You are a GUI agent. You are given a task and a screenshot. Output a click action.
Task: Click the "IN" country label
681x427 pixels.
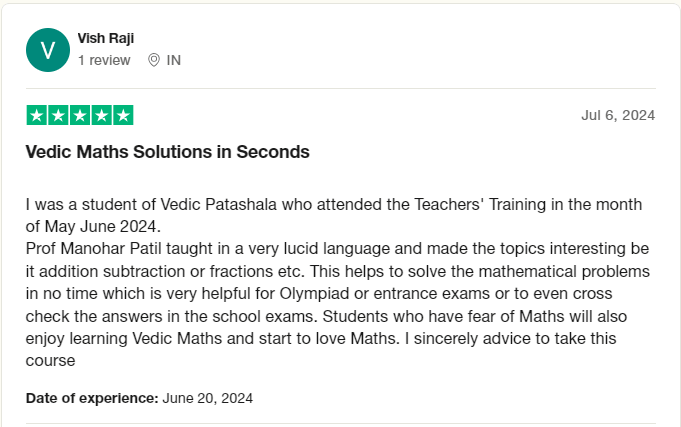pos(174,60)
